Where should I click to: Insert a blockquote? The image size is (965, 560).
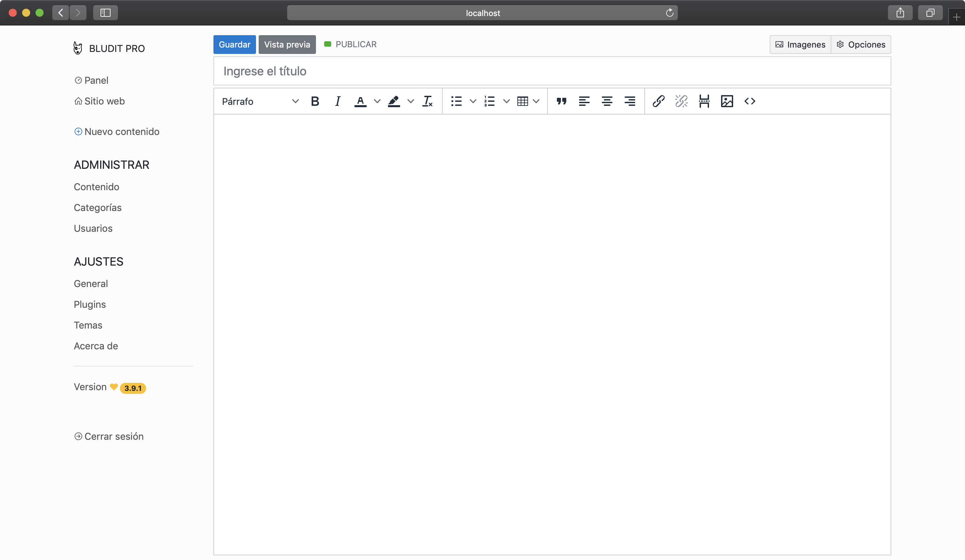[x=561, y=101]
